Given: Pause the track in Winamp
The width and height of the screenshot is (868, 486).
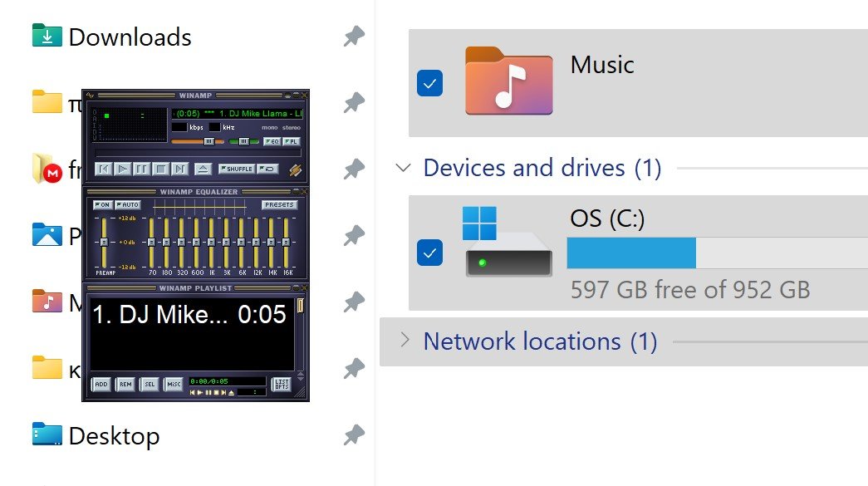Looking at the screenshot, I should point(141,169).
